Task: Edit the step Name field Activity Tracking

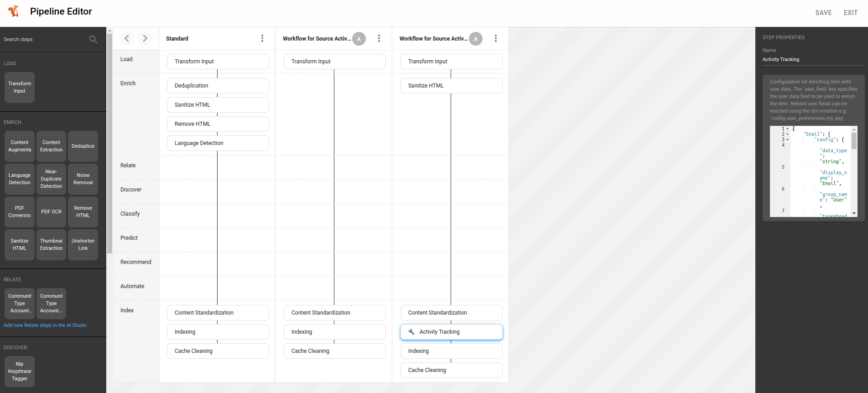Action: click(813, 60)
